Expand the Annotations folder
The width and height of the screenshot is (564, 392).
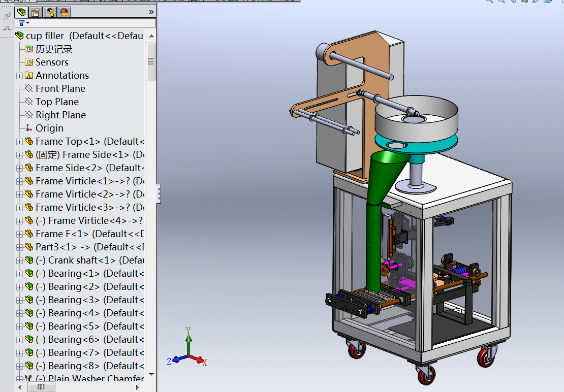[19, 76]
